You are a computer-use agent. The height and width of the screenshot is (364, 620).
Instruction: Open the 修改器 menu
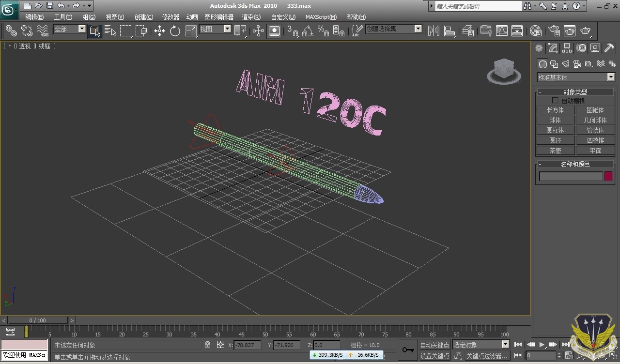170,17
